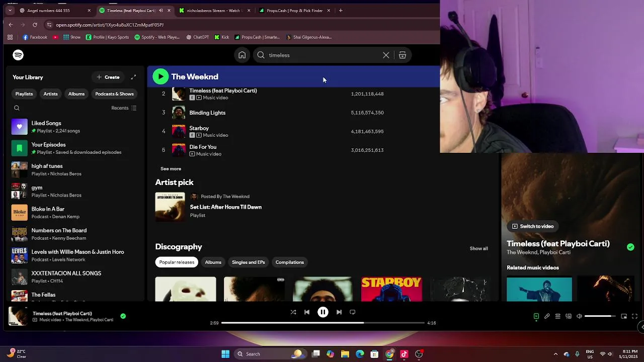Open lyrics microphone icon

(x=547, y=316)
